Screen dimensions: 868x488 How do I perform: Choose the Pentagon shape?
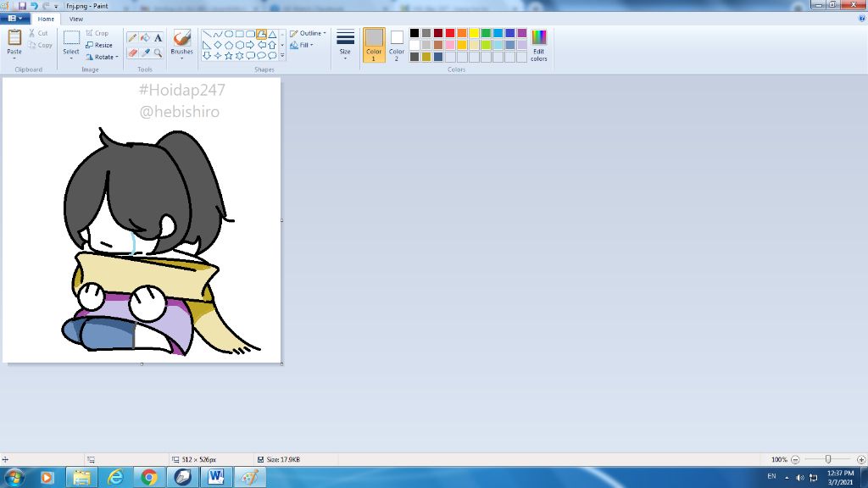click(x=229, y=45)
